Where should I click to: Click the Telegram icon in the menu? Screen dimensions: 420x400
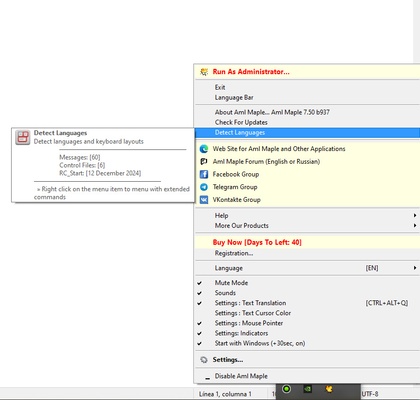204,187
